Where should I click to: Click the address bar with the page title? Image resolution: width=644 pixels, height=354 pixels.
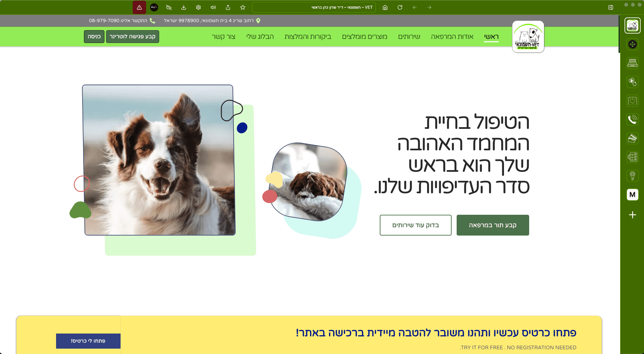314,7
